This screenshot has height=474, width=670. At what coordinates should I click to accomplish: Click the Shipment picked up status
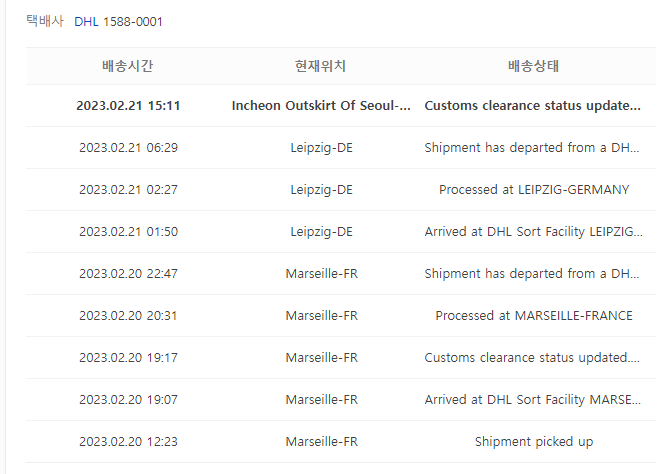point(534,442)
